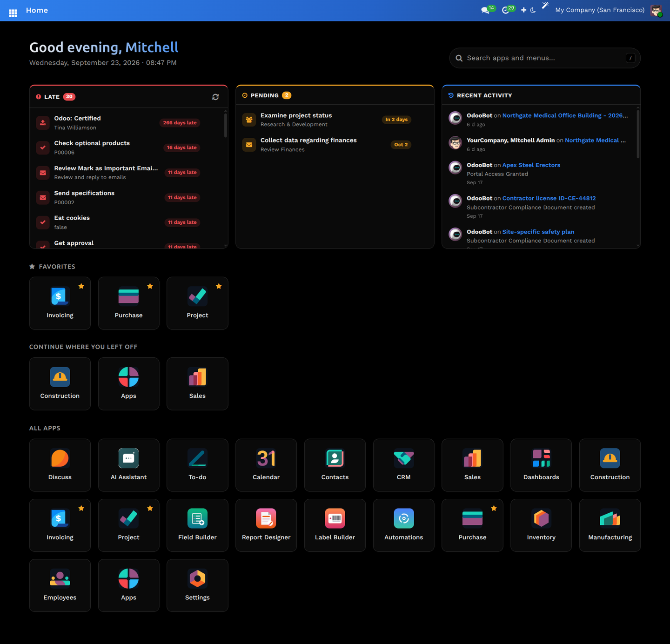Image resolution: width=670 pixels, height=644 pixels.
Task: Open the Discuss app
Action: click(60, 465)
